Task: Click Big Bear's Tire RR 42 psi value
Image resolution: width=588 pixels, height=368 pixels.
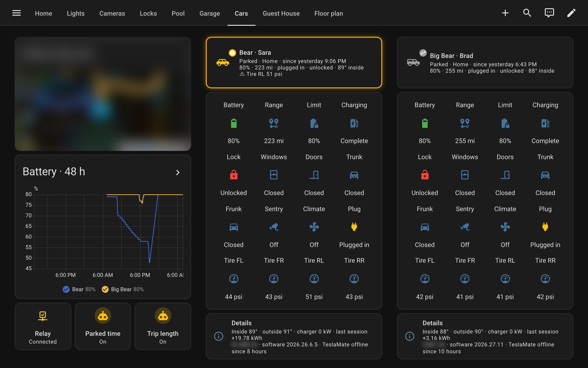Action: (x=545, y=297)
